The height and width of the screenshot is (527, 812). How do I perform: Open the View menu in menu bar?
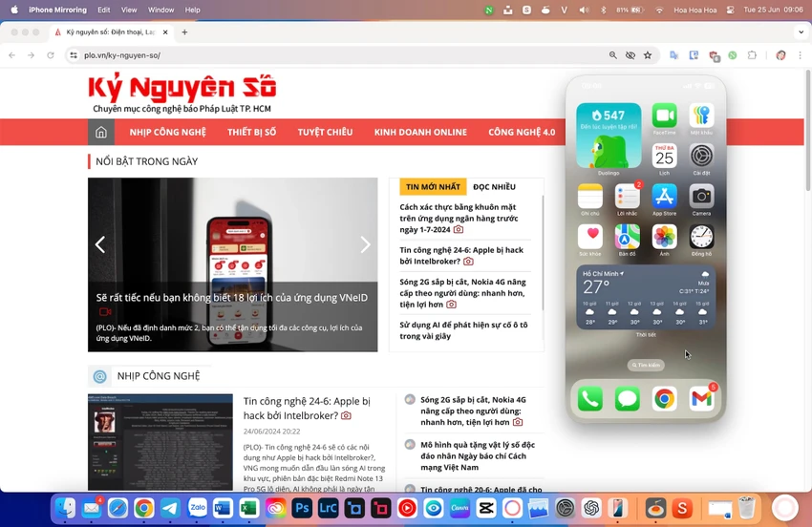point(129,10)
